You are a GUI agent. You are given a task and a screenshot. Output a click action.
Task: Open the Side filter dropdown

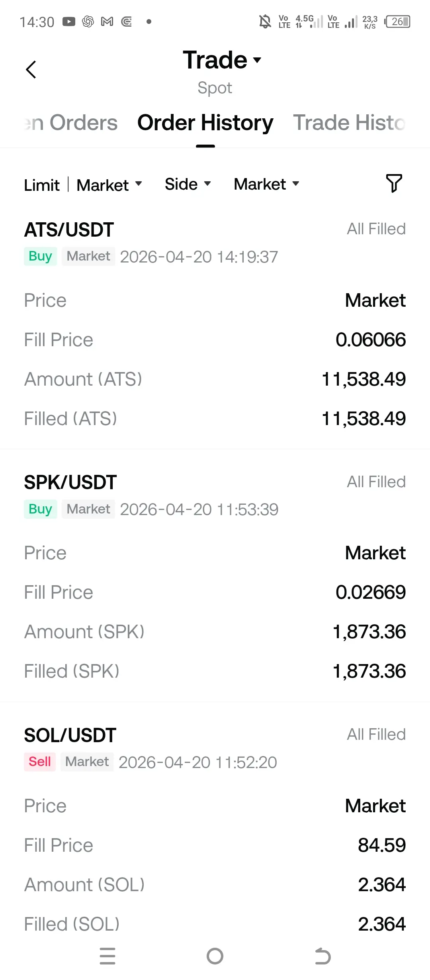188,184
